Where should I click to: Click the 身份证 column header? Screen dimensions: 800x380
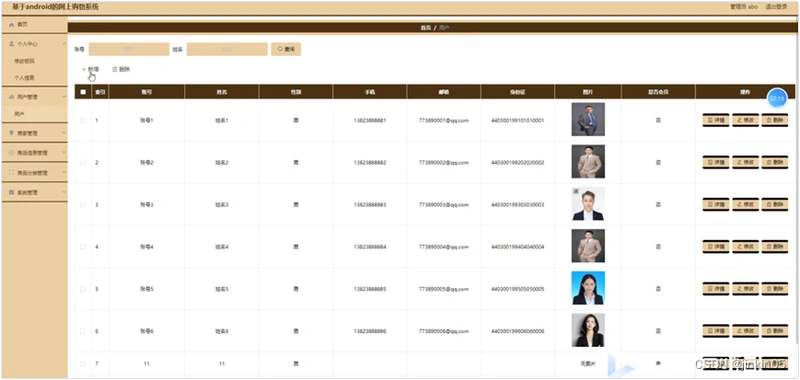(x=517, y=92)
